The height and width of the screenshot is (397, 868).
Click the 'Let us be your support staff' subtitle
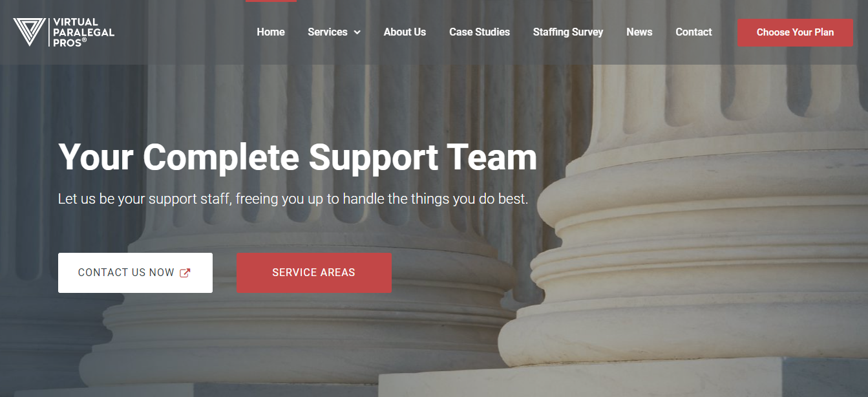pyautogui.click(x=293, y=199)
